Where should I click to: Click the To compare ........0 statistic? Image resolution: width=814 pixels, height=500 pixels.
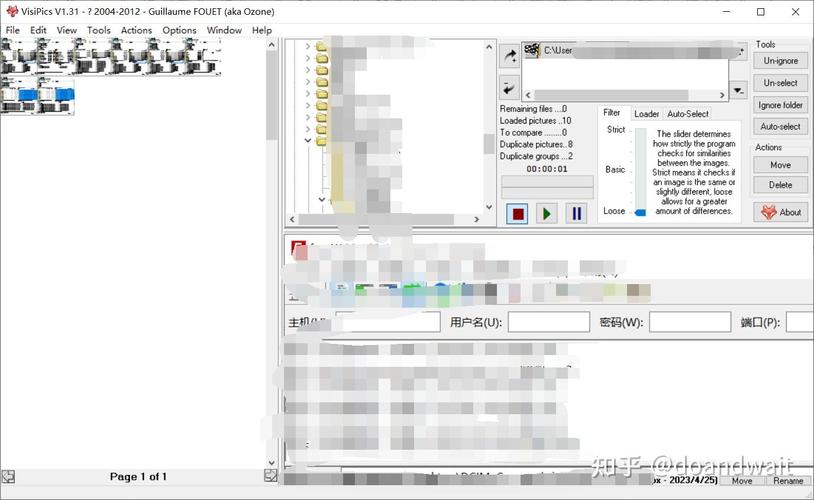tap(533, 132)
